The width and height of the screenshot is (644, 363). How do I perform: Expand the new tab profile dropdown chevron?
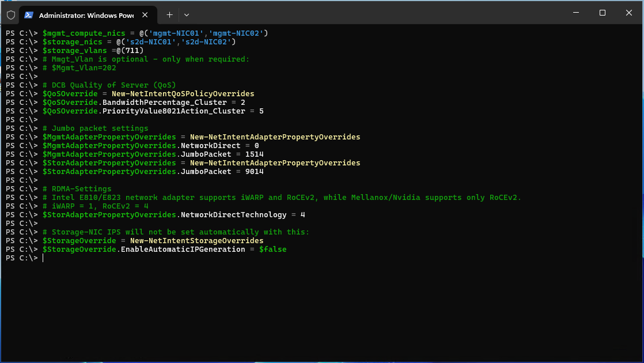coord(187,14)
